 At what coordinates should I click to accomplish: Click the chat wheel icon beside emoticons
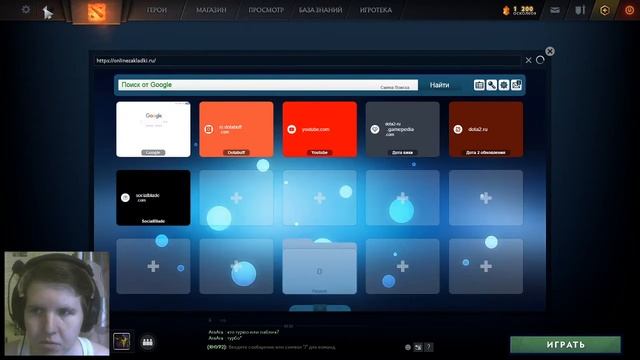coord(418,347)
